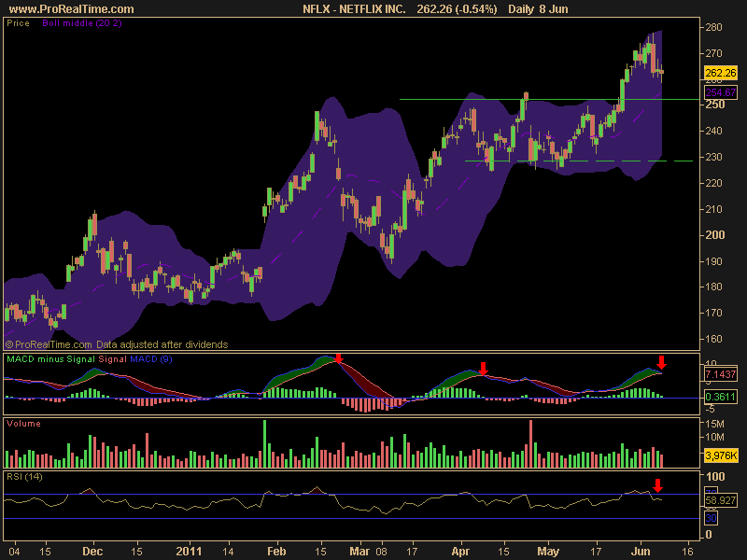Click the 200 price axis label
This screenshot has height=560, width=747.
click(x=714, y=235)
